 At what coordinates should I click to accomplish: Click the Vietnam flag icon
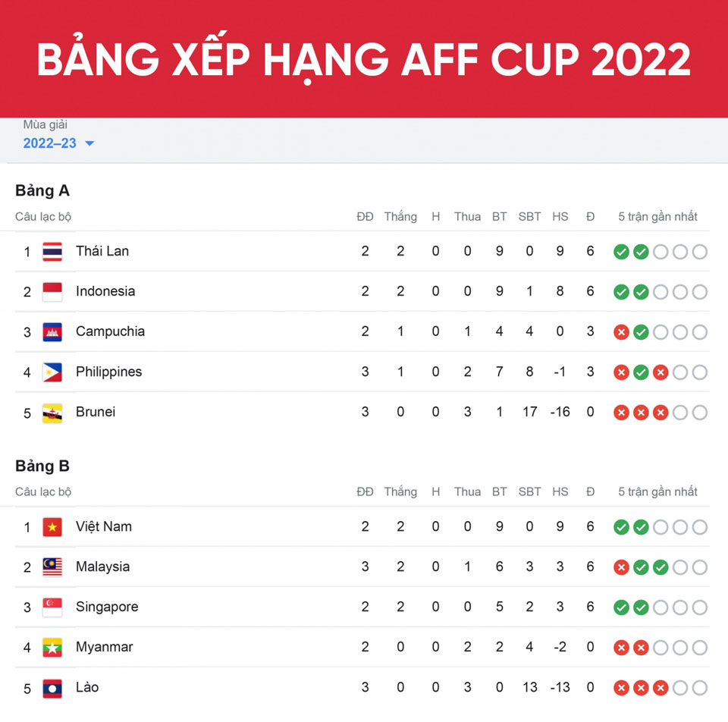coord(52,527)
